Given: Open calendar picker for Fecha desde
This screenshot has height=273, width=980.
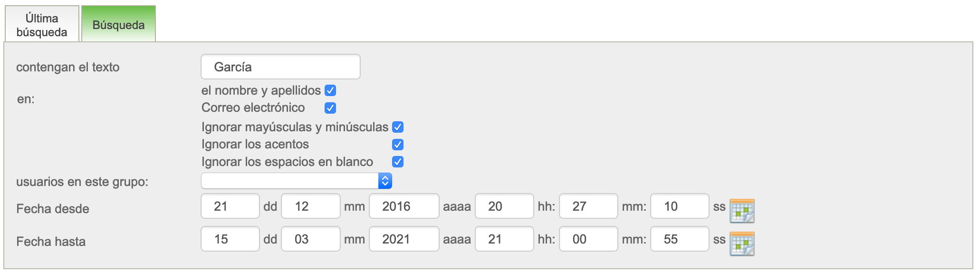Looking at the screenshot, I should [x=741, y=211].
